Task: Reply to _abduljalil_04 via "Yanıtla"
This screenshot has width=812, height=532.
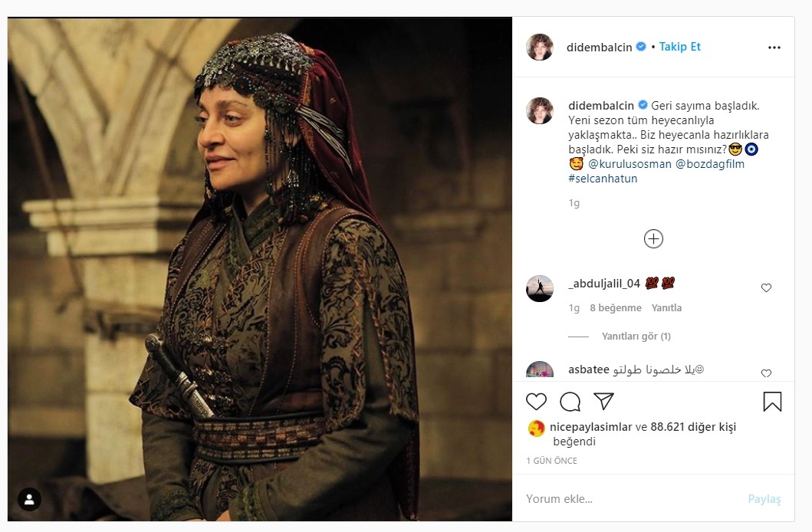Action: [666, 308]
